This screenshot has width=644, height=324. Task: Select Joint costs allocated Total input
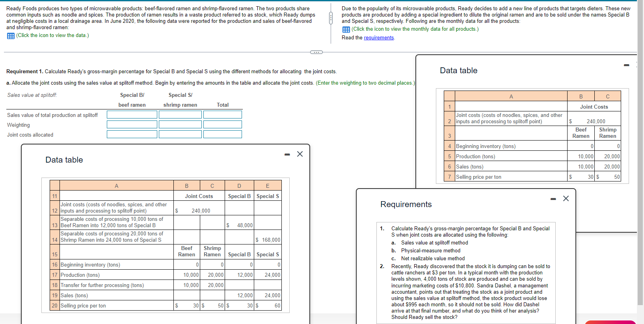[223, 134]
